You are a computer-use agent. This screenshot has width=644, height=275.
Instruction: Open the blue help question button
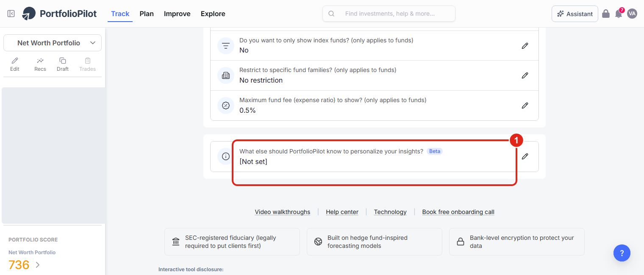(622, 253)
